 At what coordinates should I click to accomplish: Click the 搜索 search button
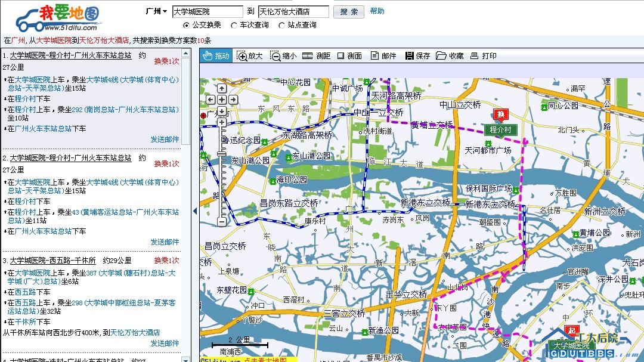click(x=349, y=12)
